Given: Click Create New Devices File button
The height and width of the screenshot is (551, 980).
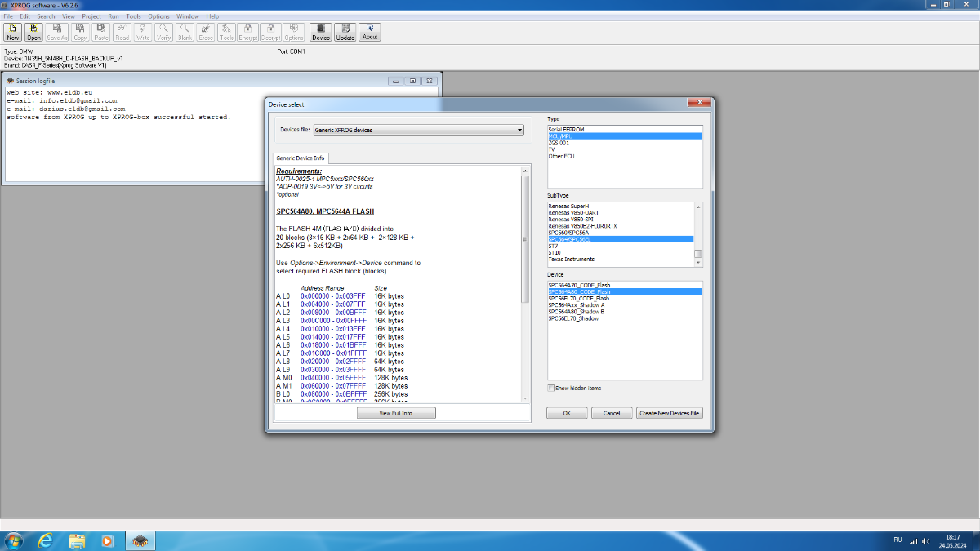Looking at the screenshot, I should [x=669, y=413].
